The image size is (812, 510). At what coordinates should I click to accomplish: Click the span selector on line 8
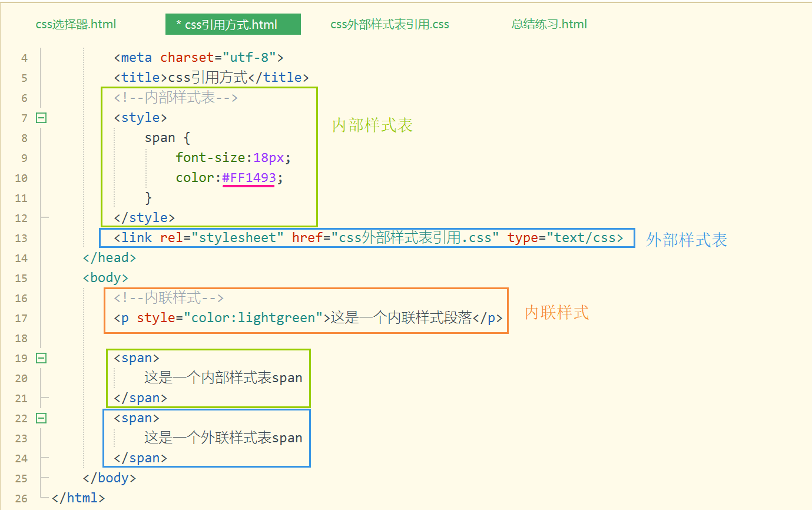click(x=160, y=137)
